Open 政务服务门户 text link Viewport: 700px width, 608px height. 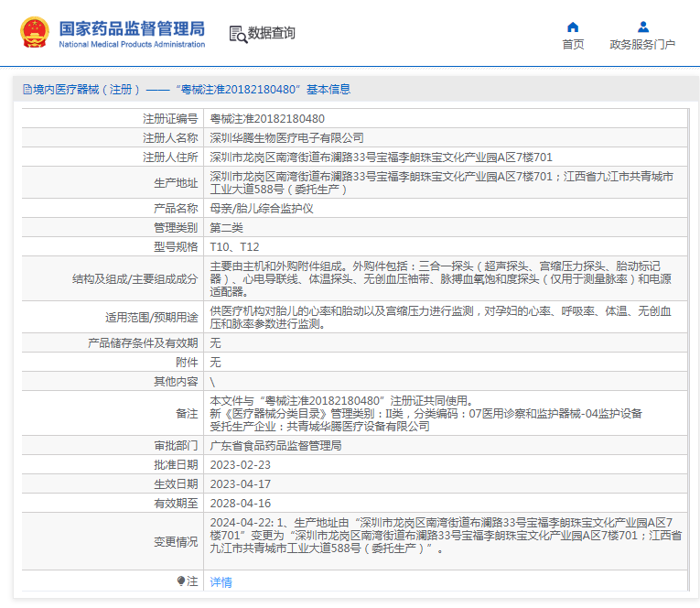pyautogui.click(x=642, y=45)
